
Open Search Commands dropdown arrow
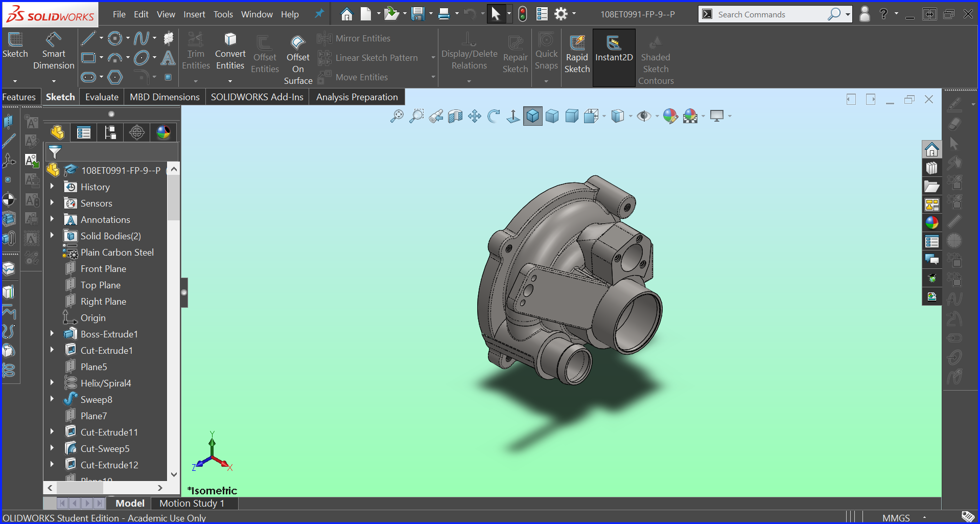click(848, 14)
